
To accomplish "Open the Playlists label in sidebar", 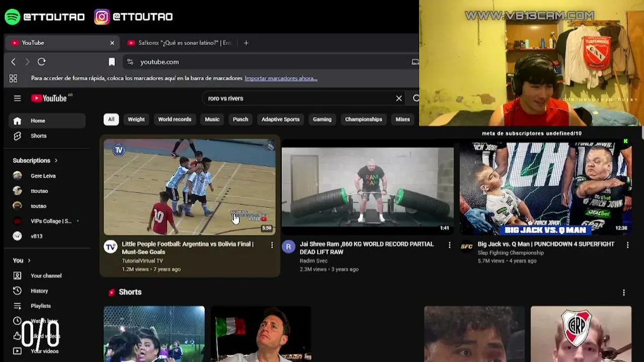I will [41, 306].
